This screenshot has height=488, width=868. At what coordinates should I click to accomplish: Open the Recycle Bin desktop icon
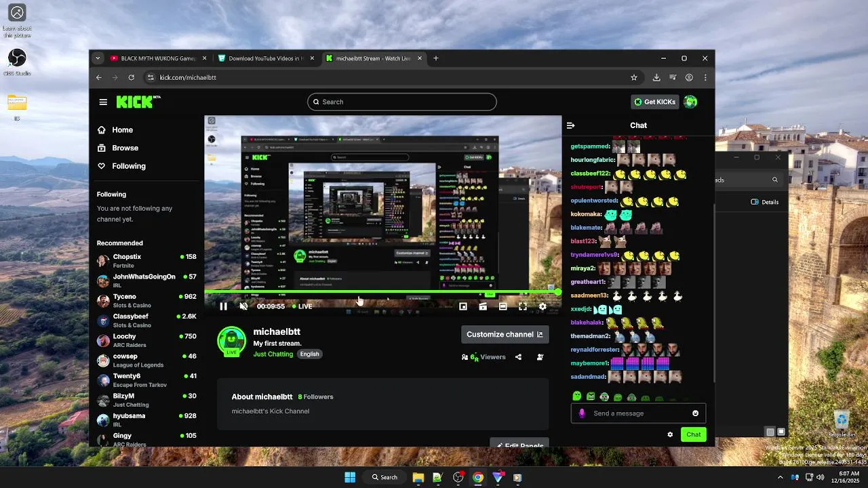(x=842, y=424)
